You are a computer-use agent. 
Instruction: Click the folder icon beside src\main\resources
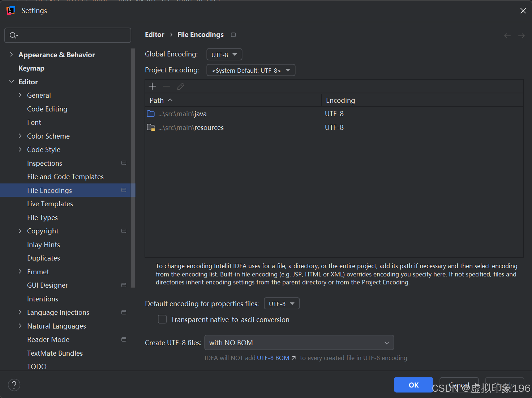151,127
